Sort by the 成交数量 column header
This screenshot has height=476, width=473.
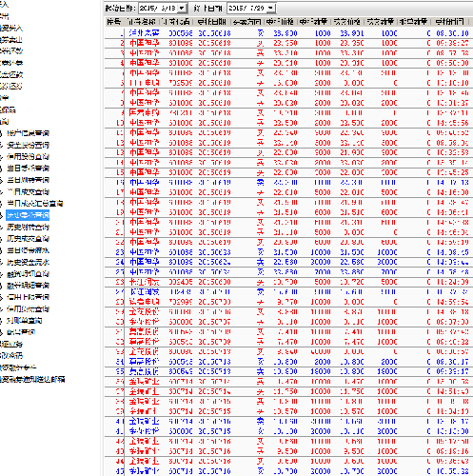click(381, 22)
